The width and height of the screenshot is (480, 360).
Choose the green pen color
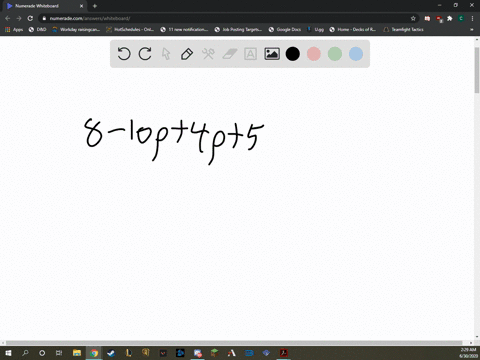tap(335, 54)
